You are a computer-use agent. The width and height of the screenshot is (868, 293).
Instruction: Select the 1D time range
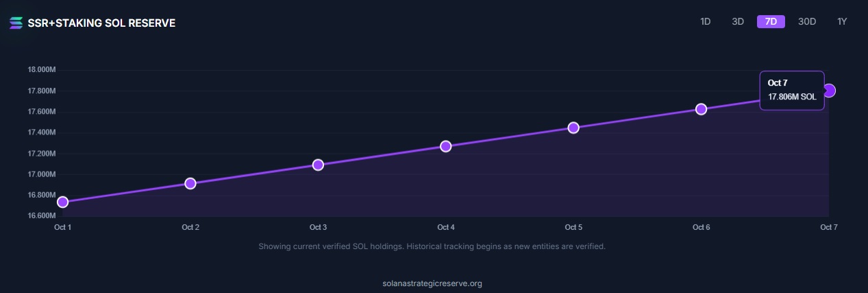[706, 21]
